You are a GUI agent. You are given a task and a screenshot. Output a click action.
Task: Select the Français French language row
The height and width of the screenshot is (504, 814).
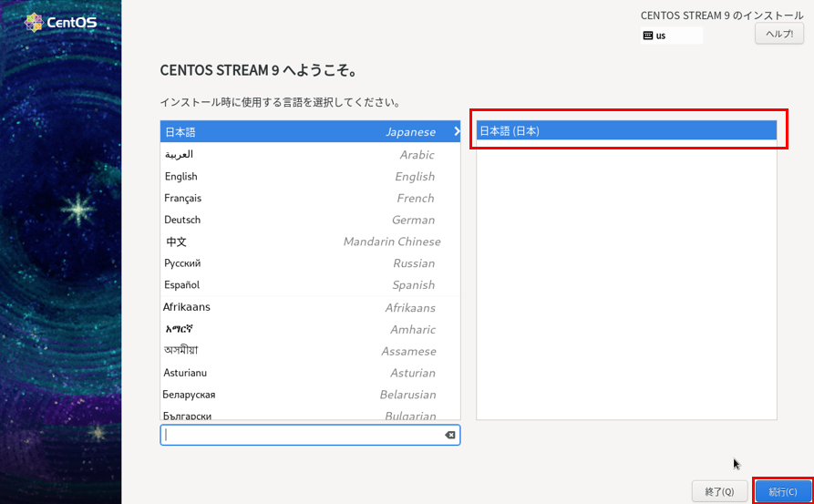pyautogui.click(x=310, y=199)
